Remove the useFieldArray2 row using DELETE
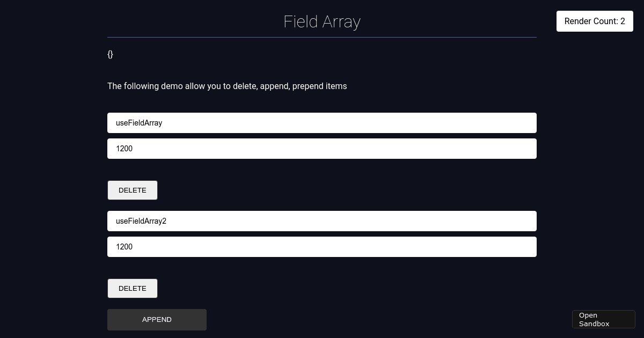The height and width of the screenshot is (338, 644). [x=133, y=288]
